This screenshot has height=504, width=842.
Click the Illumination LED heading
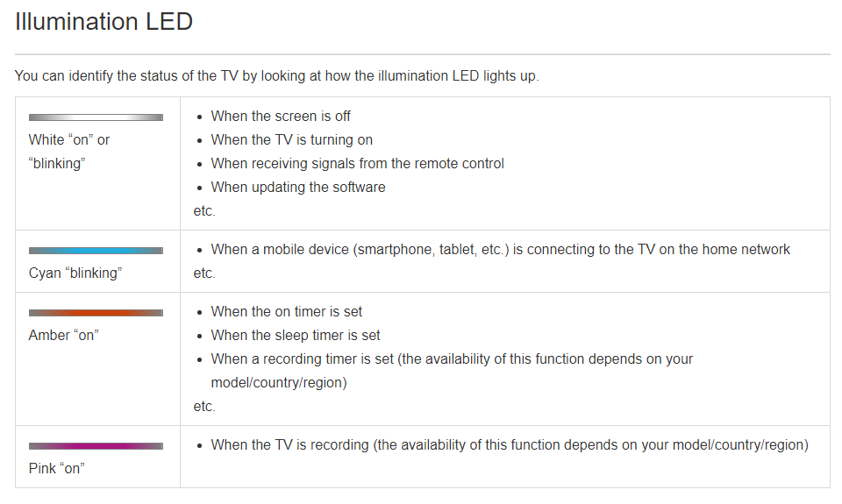pos(103,22)
